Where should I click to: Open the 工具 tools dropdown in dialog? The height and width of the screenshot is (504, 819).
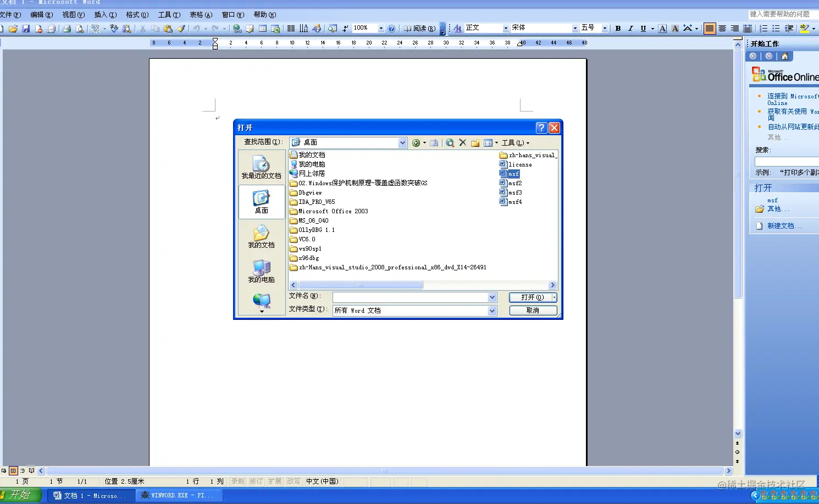click(x=515, y=143)
